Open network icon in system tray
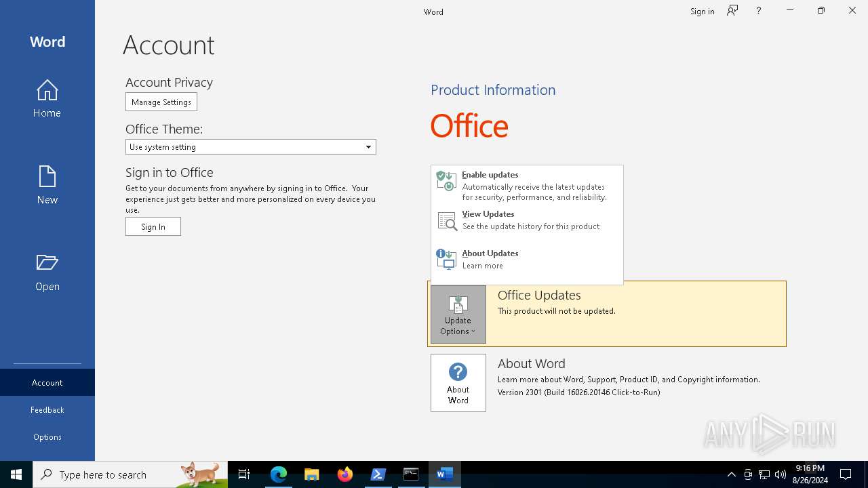Viewport: 868px width, 488px height. click(x=764, y=474)
